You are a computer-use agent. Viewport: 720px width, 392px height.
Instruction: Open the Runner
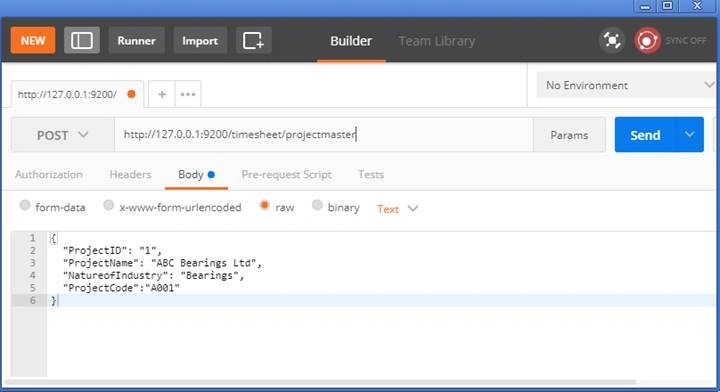click(x=136, y=40)
